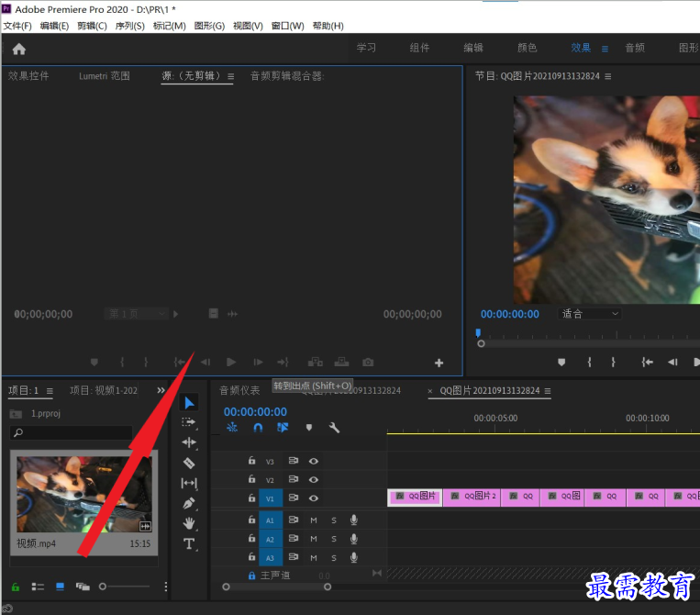Mark Out point in Program monitor
The height and width of the screenshot is (615, 700).
pos(613,363)
